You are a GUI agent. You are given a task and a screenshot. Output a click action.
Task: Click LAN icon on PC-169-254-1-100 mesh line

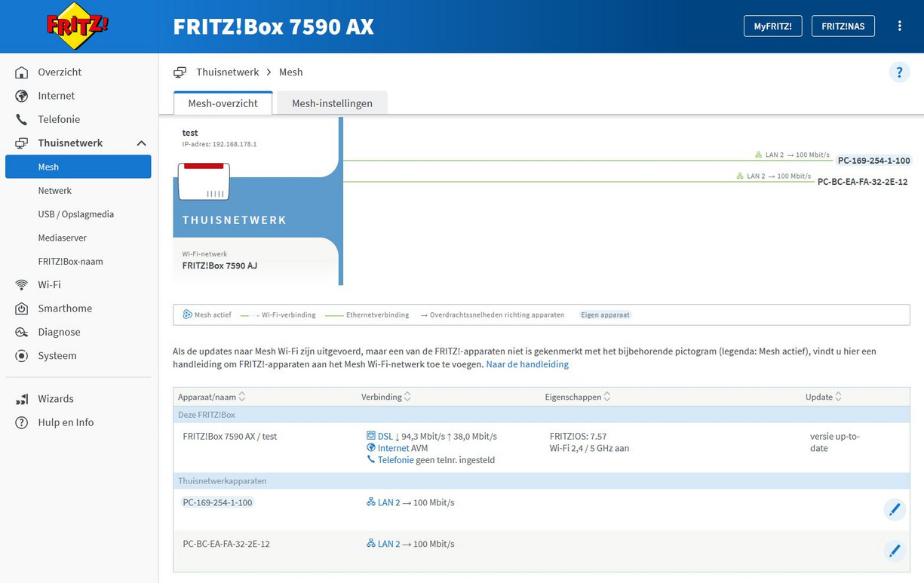point(758,155)
